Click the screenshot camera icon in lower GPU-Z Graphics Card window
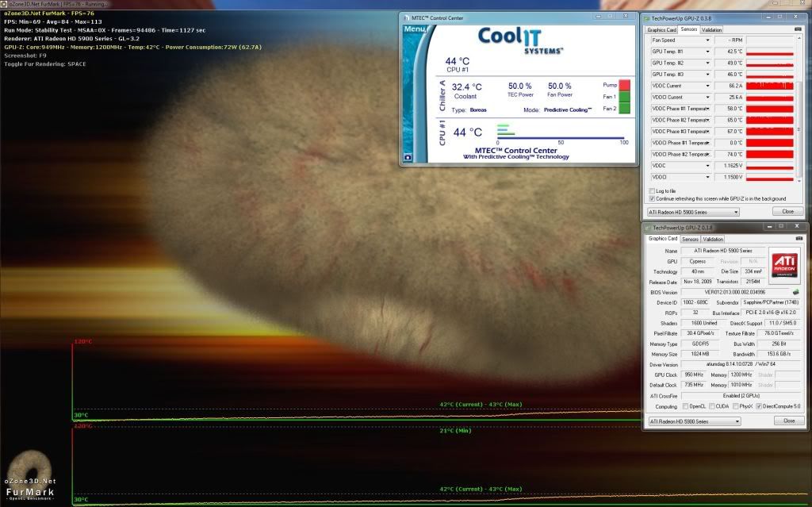This screenshot has height=507, width=812. 799,239
